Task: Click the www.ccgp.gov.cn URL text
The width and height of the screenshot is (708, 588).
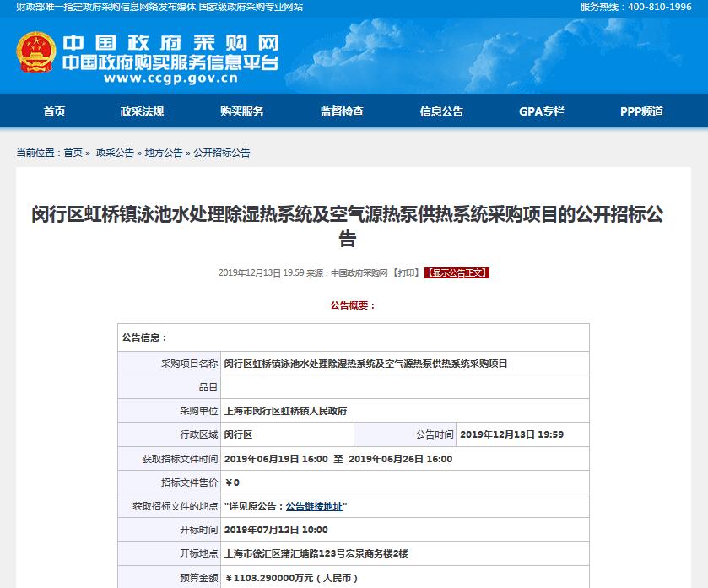Action: point(170,78)
